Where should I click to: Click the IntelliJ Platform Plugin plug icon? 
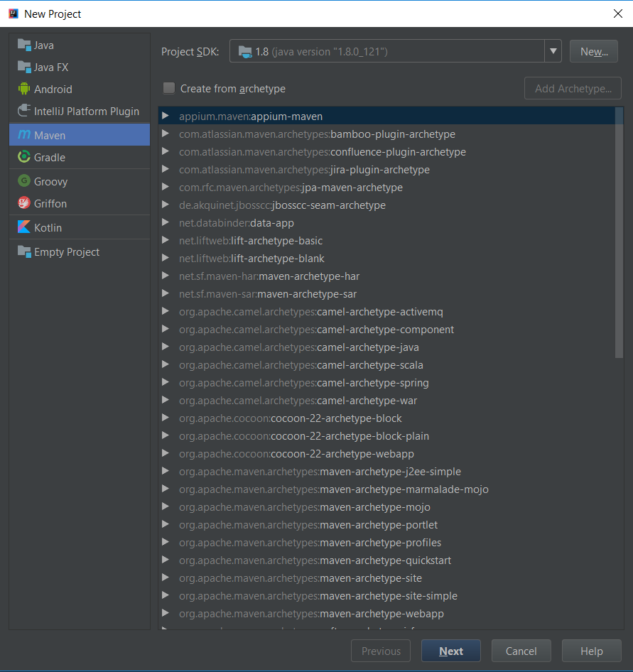click(24, 111)
